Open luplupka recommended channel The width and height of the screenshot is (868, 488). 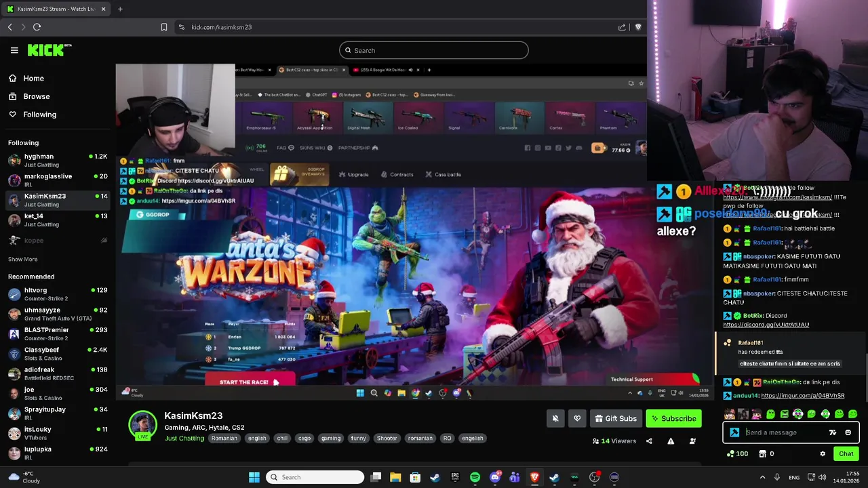pos(58,452)
